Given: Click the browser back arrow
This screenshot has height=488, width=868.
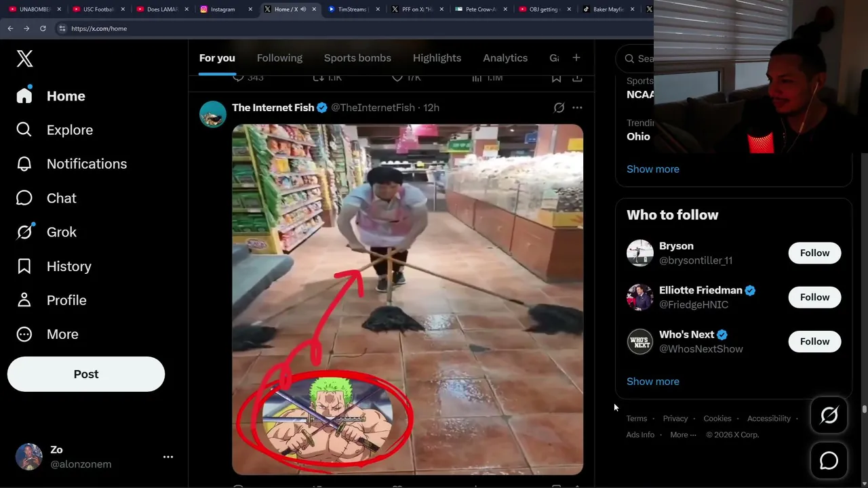Looking at the screenshot, I should pos(10,28).
